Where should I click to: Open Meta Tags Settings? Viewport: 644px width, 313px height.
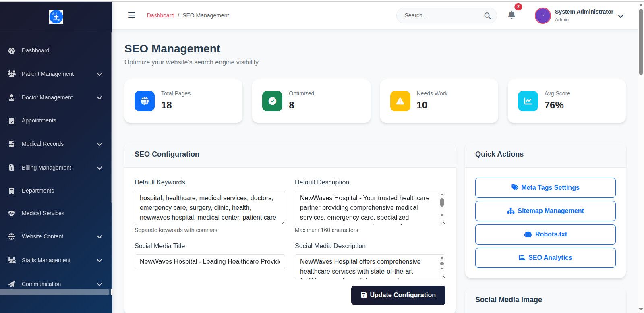[545, 188]
